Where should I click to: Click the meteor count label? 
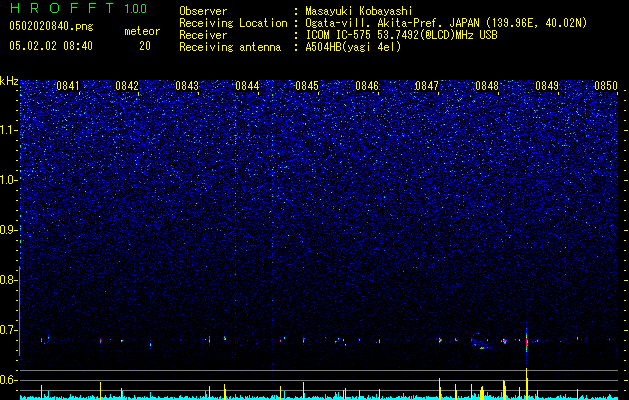click(142, 31)
